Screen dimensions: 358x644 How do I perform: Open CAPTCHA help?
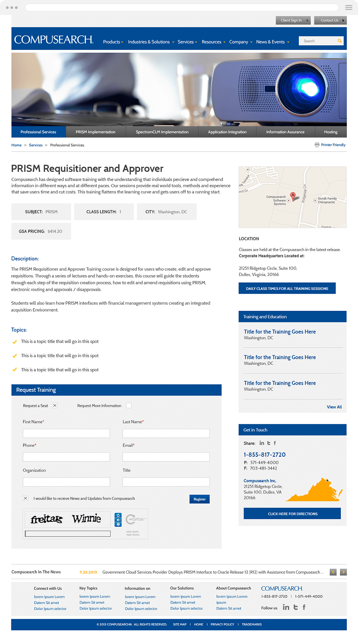118,524
